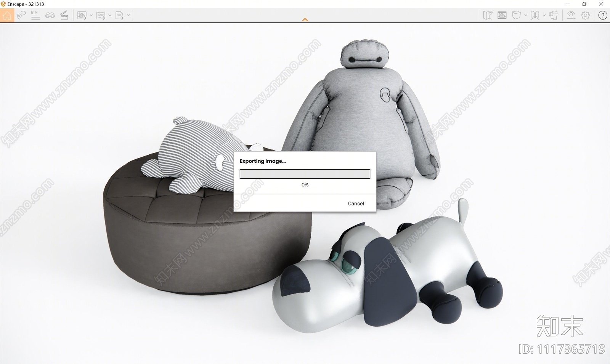Open the help question mark icon

pyautogui.click(x=602, y=15)
